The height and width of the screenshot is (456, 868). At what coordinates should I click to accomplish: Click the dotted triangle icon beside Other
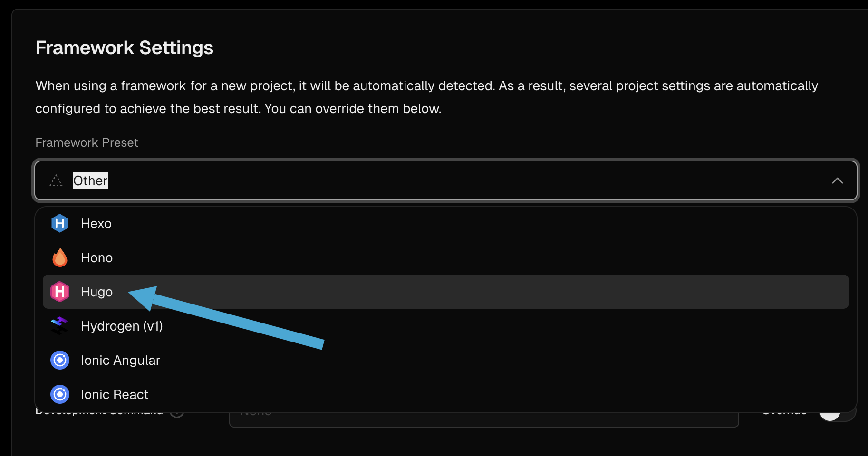tap(56, 180)
